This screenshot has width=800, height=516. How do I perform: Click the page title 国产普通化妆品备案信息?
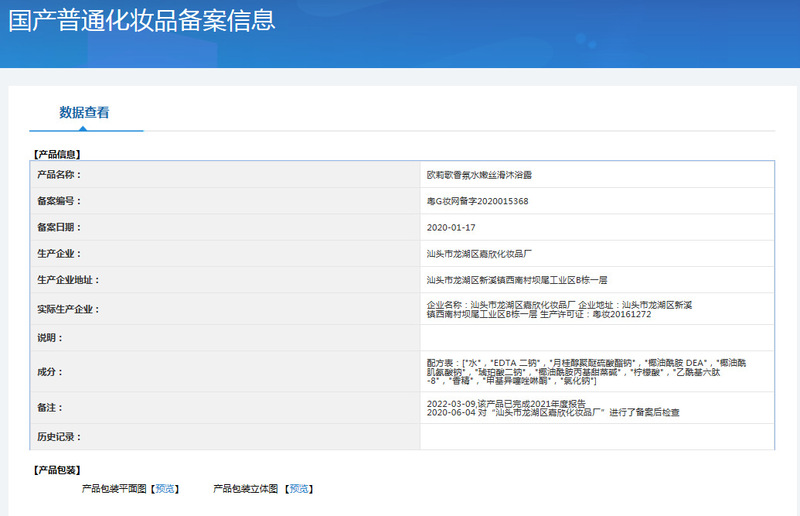point(142,21)
